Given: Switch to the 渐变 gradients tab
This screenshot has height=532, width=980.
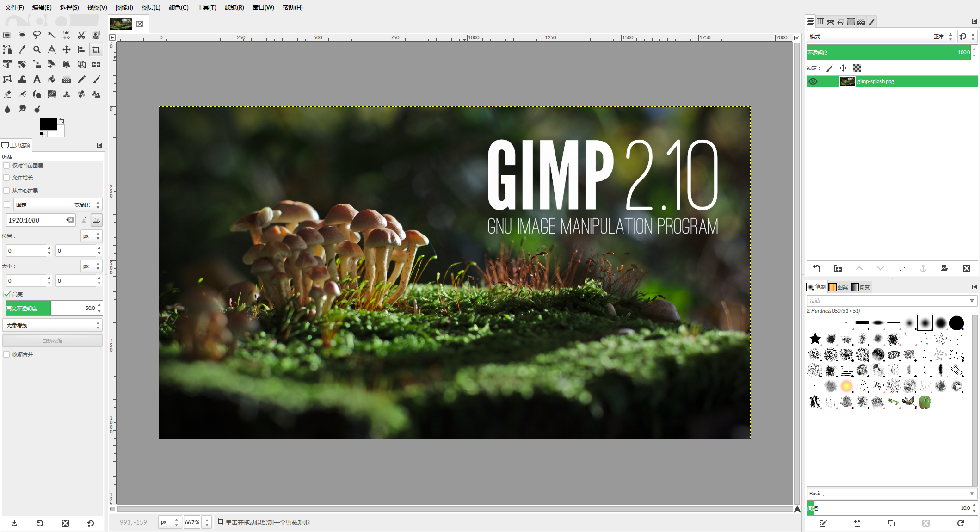Looking at the screenshot, I should click(860, 287).
